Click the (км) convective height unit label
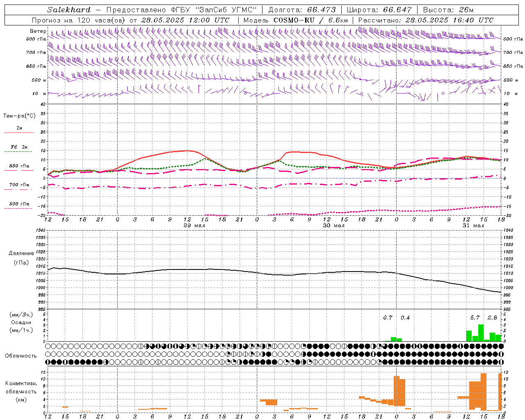The height and width of the screenshot is (420, 525). (21, 399)
